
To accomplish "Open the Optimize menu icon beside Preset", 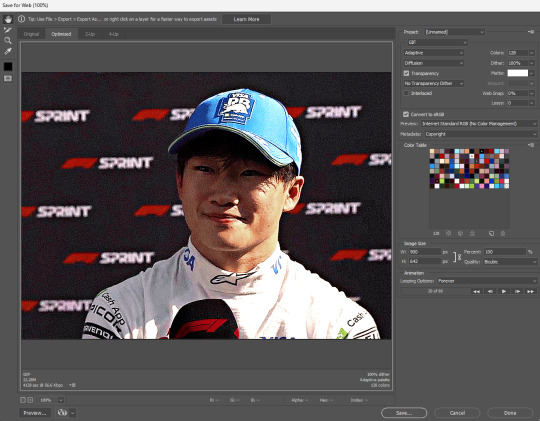I will pos(531,32).
